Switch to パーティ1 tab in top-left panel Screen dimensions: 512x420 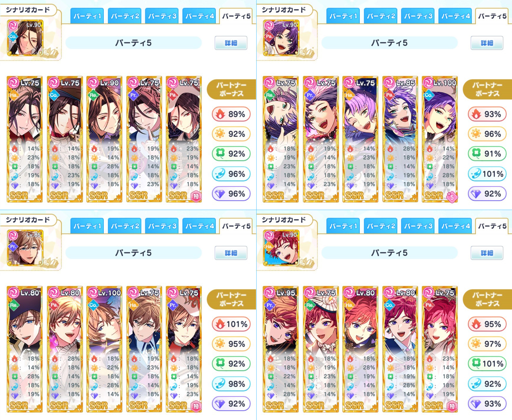pyautogui.click(x=87, y=16)
